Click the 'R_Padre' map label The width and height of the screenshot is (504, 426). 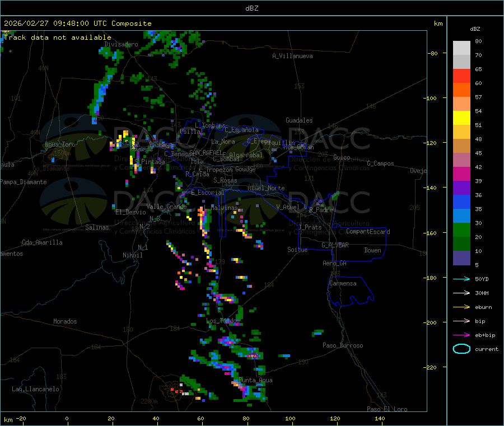click(x=321, y=210)
